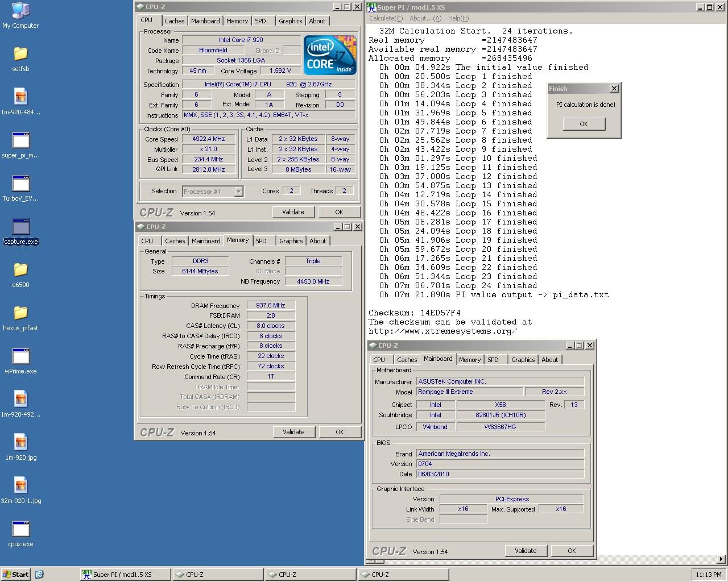Viewport: 728px width, 582px height.
Task: Switch to Caches tab in top CPU-Z
Action: point(175,21)
